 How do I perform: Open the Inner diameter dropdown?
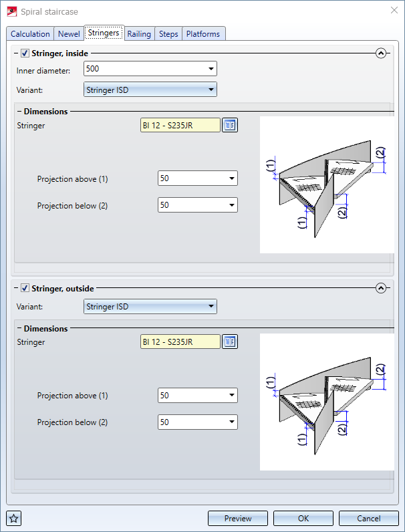point(211,69)
